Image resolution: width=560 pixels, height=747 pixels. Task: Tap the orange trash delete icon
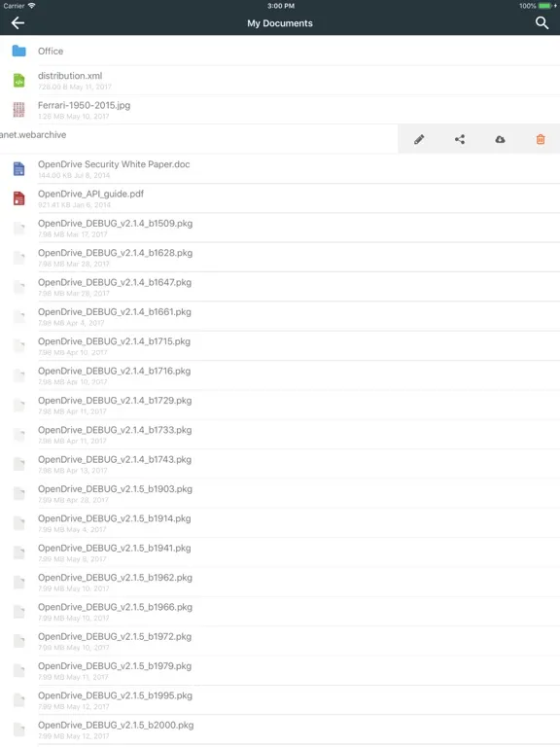[x=541, y=139]
